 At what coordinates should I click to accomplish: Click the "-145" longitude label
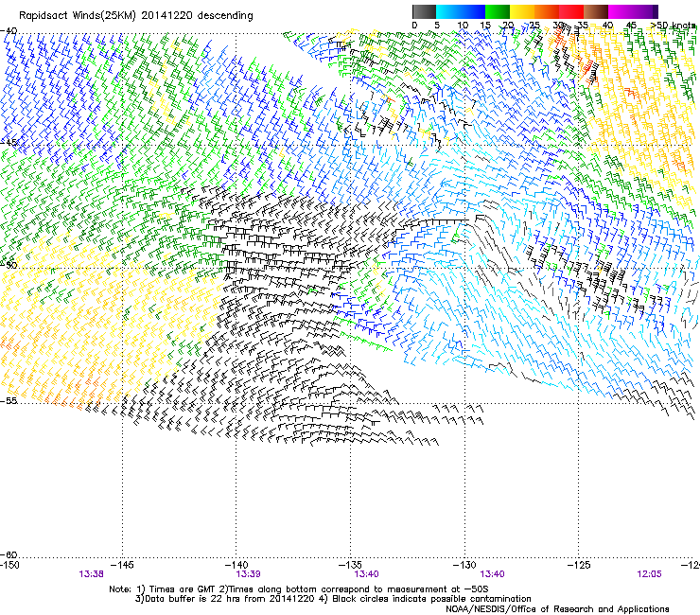tap(121, 565)
